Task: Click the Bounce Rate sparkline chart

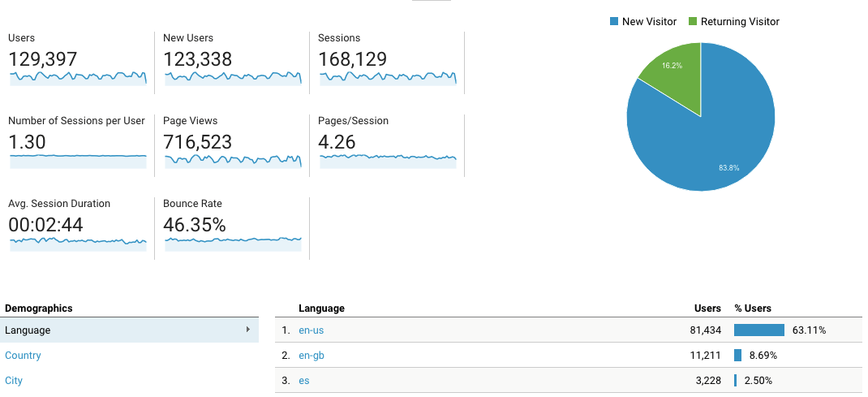Action: click(x=233, y=244)
